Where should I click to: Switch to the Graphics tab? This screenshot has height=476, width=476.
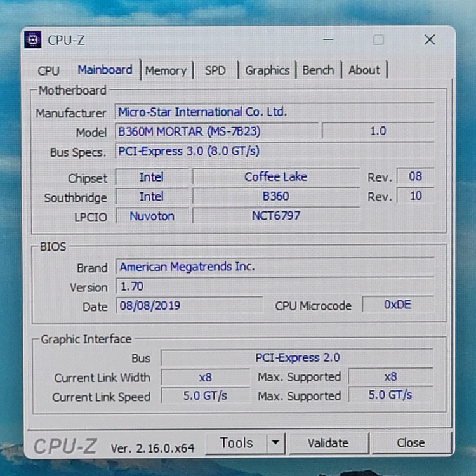coord(267,70)
